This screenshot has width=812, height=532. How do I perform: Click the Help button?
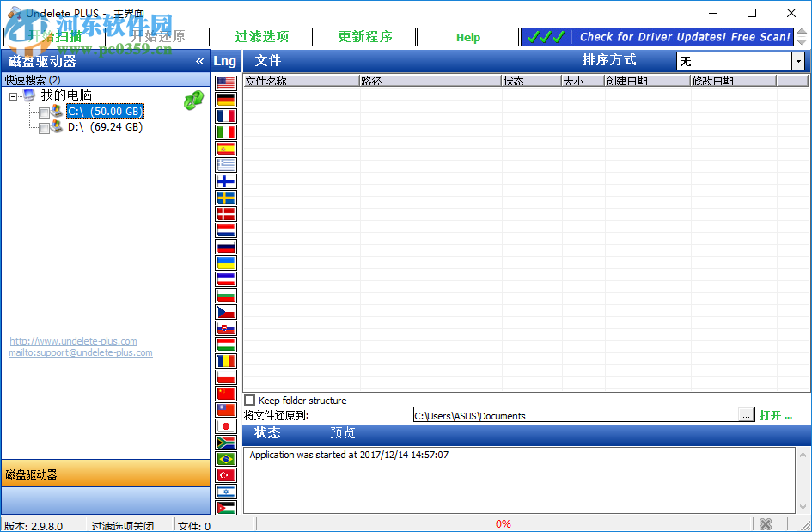tap(467, 37)
